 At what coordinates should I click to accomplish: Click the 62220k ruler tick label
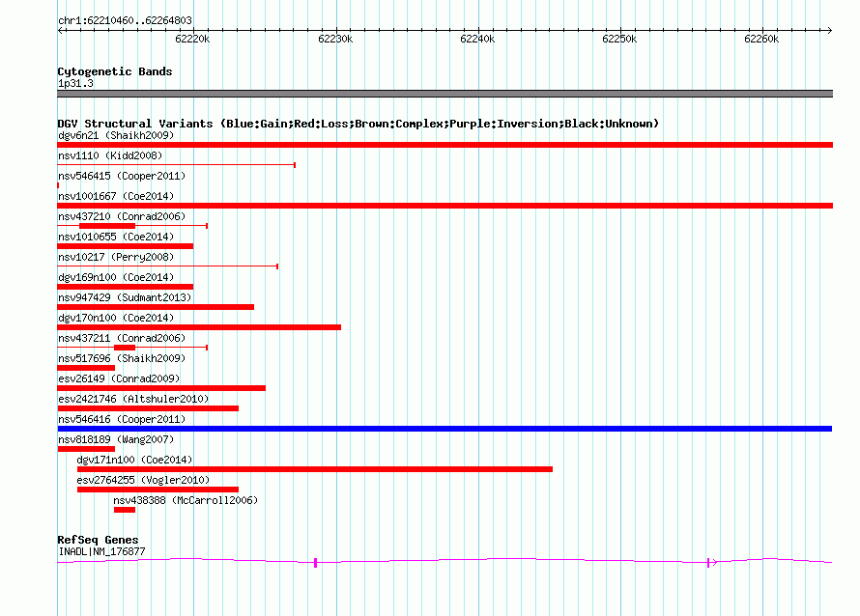click(192, 39)
